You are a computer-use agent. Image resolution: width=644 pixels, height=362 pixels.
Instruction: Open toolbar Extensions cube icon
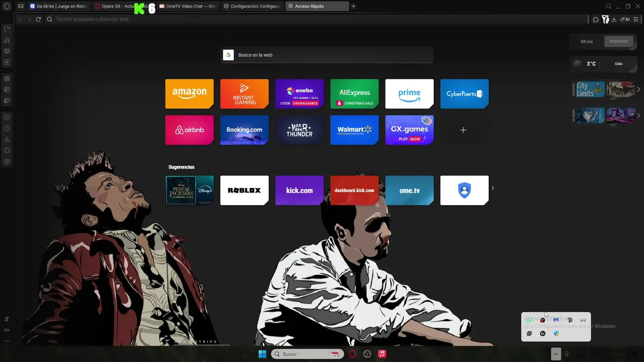(596, 19)
